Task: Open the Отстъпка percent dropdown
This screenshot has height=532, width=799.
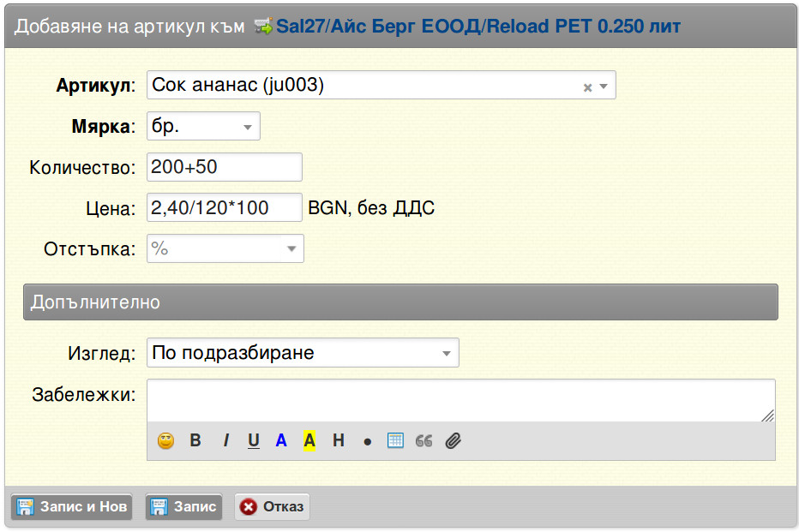Action: (225, 248)
